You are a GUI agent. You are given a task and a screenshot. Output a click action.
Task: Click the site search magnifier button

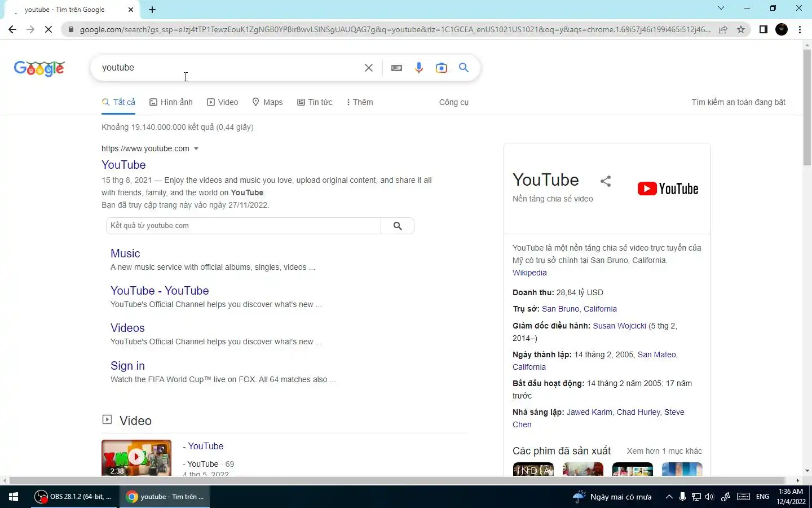(398, 226)
